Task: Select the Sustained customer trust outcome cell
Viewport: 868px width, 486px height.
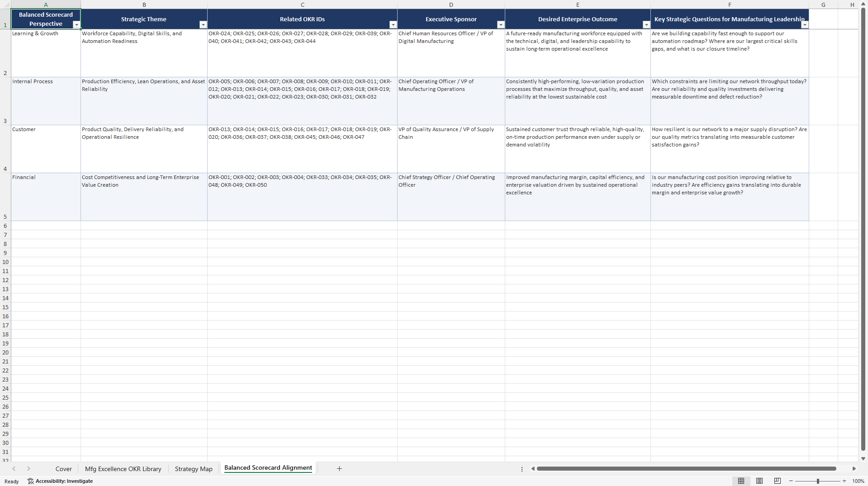Action: (x=578, y=149)
